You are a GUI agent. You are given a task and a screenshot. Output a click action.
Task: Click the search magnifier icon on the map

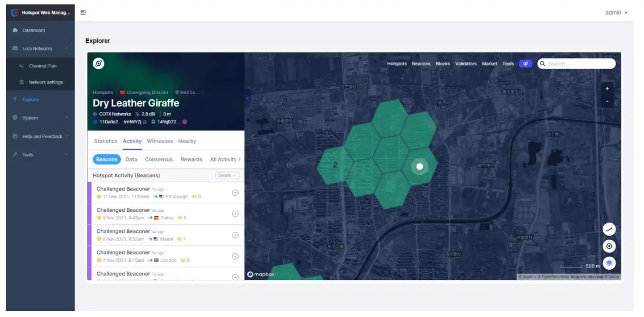(543, 64)
